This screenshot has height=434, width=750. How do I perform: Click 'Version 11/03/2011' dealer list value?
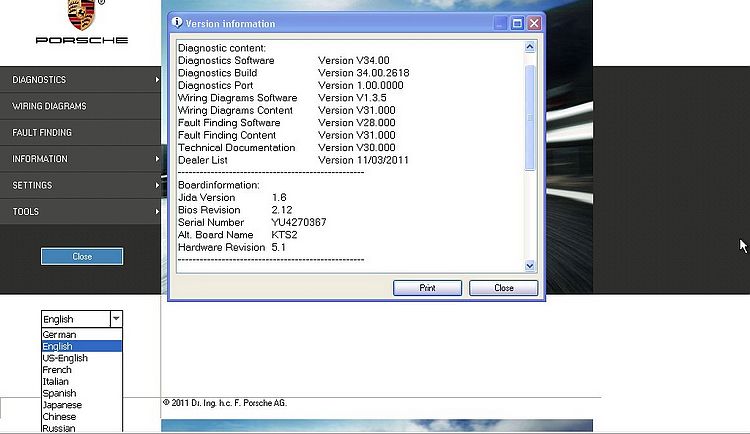click(x=364, y=160)
